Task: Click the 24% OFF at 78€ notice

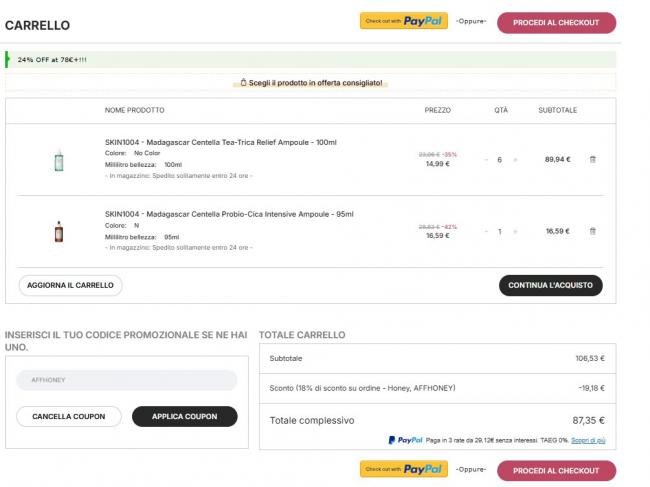Action: (x=311, y=60)
